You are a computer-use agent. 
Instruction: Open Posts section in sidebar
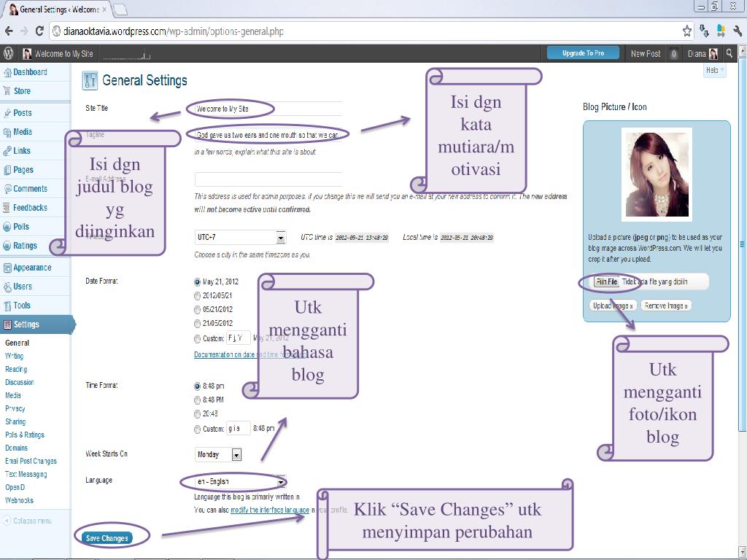tap(23, 113)
